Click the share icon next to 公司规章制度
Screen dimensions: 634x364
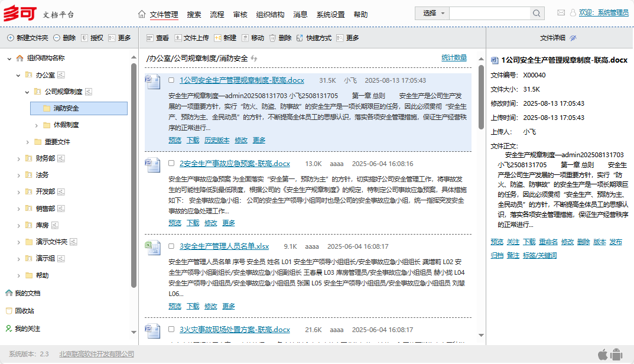point(89,92)
